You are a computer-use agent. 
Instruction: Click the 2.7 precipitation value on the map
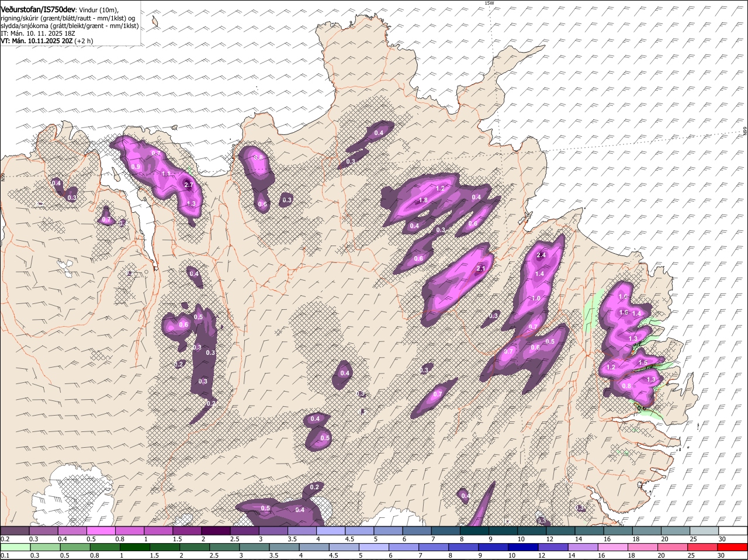click(188, 185)
